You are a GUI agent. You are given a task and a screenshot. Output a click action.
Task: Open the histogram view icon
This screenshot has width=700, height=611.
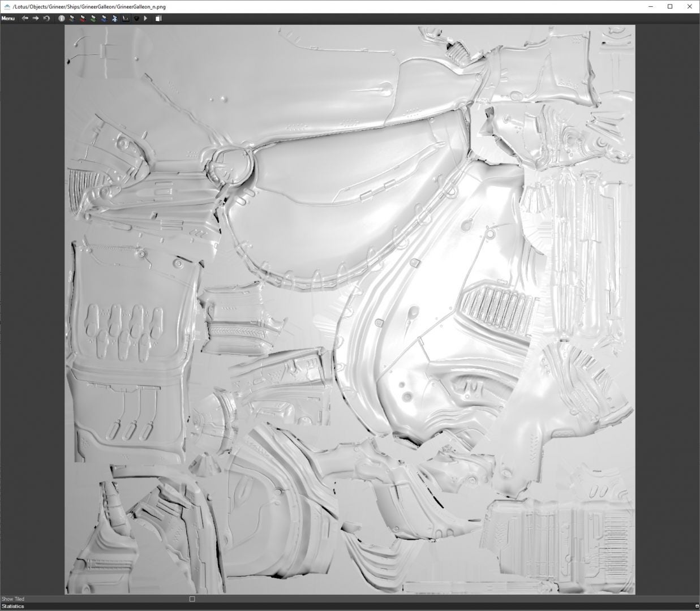click(126, 18)
